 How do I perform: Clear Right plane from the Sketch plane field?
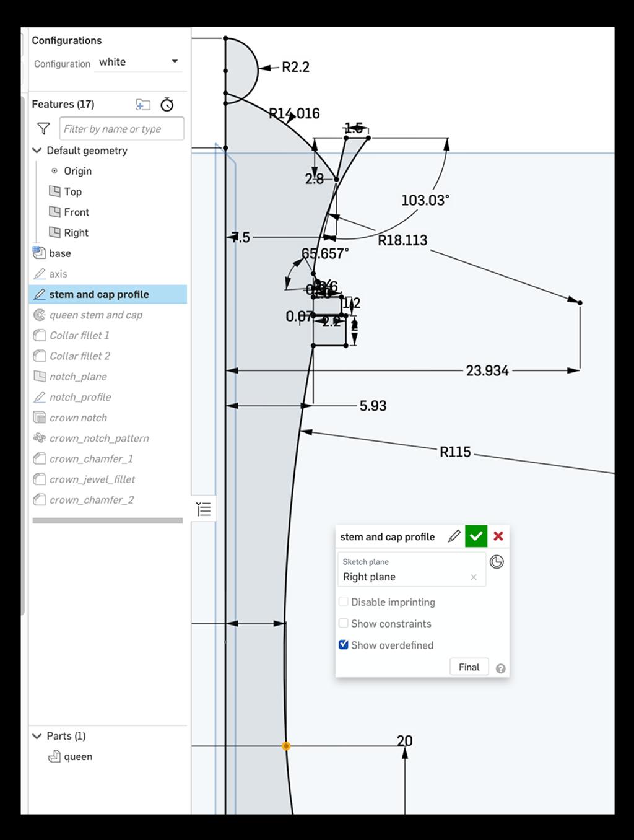tap(474, 577)
